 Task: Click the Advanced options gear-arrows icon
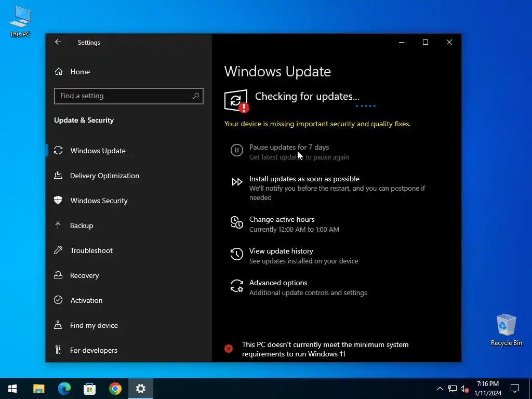(x=237, y=286)
